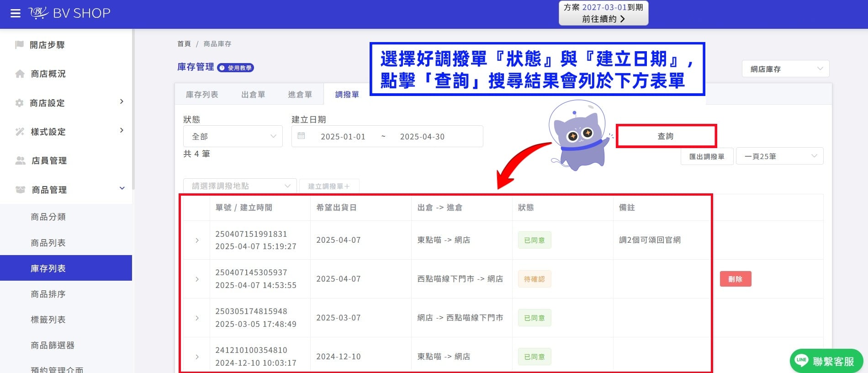Click the people icon beside 店員管理
Screen dimensions: 868x373
click(x=20, y=160)
